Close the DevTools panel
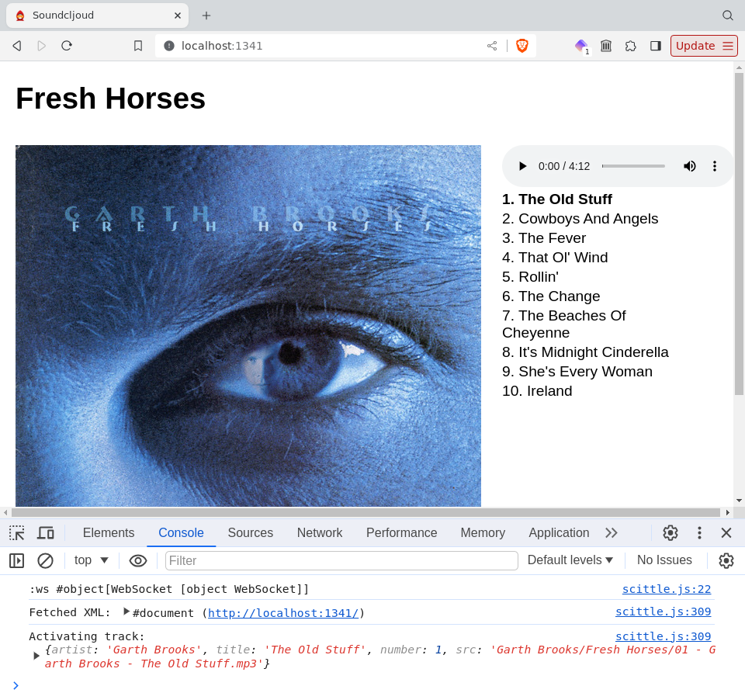Image resolution: width=745 pixels, height=700 pixels. coord(726,532)
